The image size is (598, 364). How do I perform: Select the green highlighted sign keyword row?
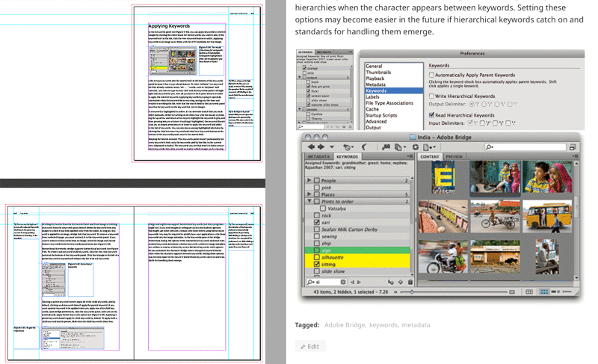358,250
